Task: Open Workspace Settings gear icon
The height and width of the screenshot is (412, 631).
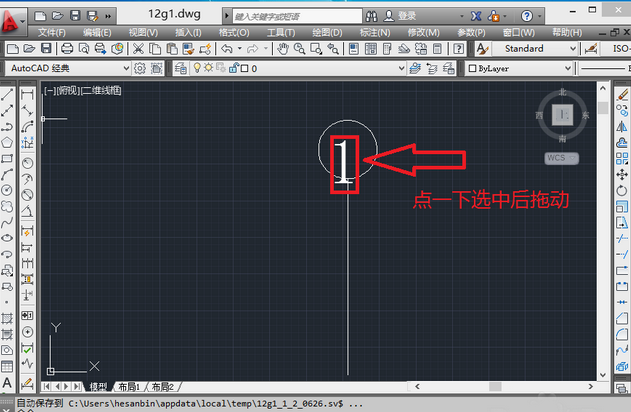Action: (140, 68)
